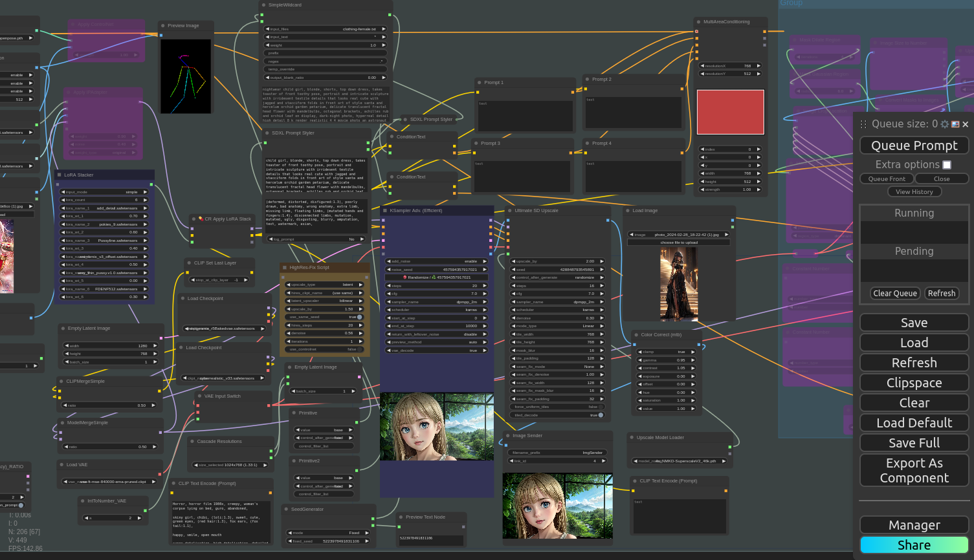Image resolution: width=974 pixels, height=560 pixels.
Task: Click the image feed icon beside settings gear
Action: 955,124
